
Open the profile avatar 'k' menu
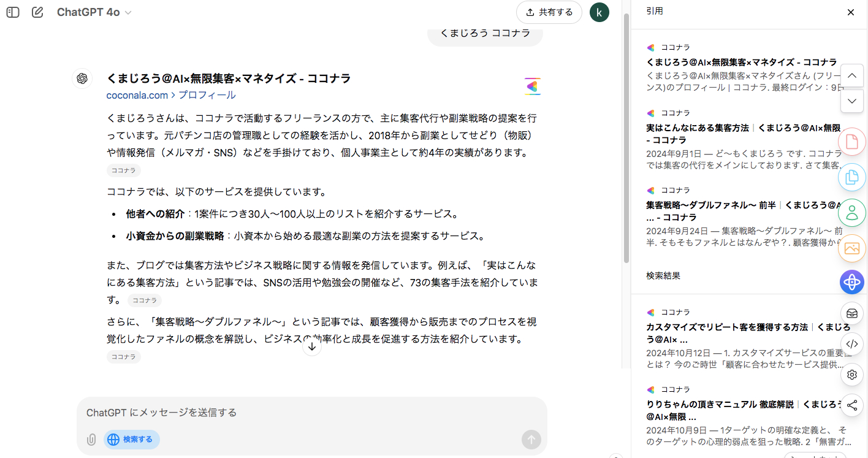coord(600,12)
